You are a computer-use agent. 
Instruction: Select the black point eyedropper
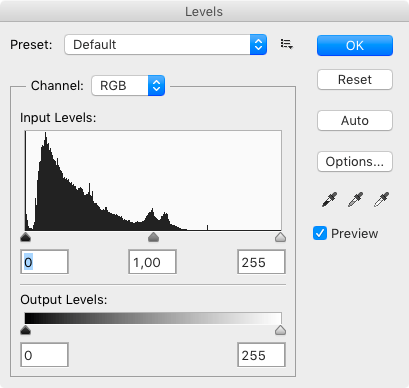coord(330,199)
